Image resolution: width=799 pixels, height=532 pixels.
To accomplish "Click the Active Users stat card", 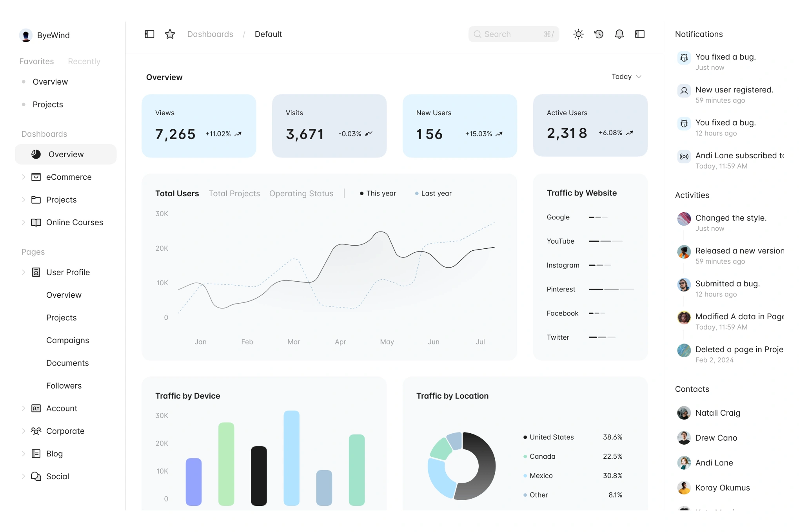I will point(590,125).
